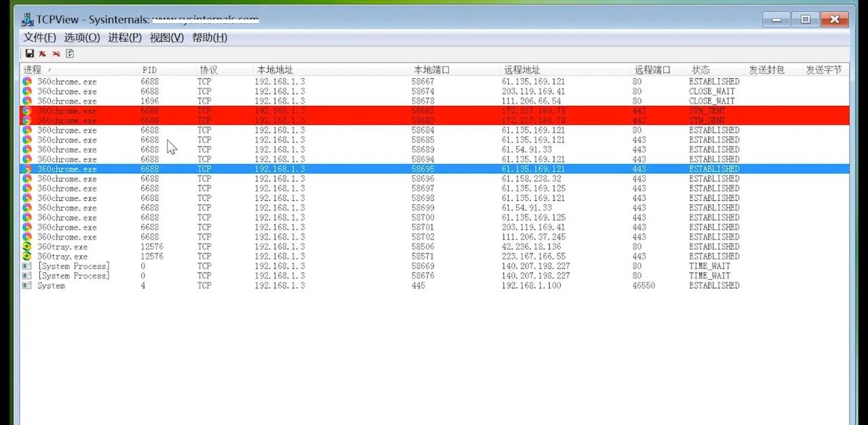Toggle the Resolve Addresses 'A' toolbar icon
This screenshot has width=868, height=425.
pos(42,54)
